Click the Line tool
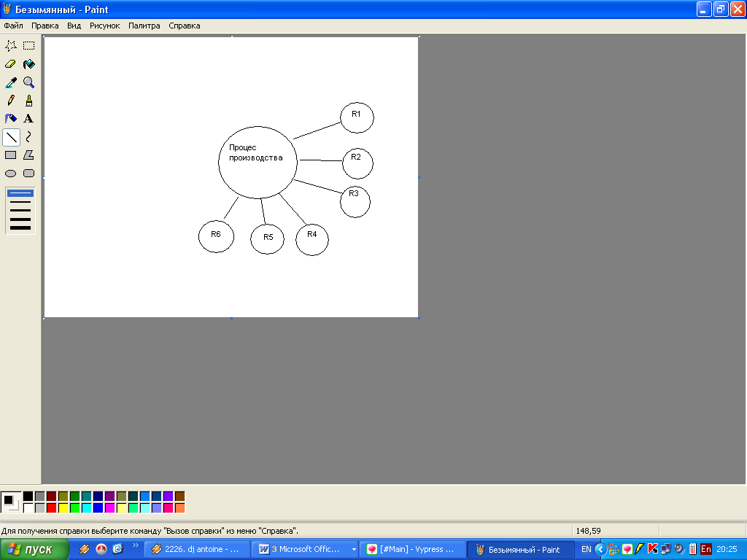Image resolution: width=747 pixels, height=560 pixels. point(11,137)
